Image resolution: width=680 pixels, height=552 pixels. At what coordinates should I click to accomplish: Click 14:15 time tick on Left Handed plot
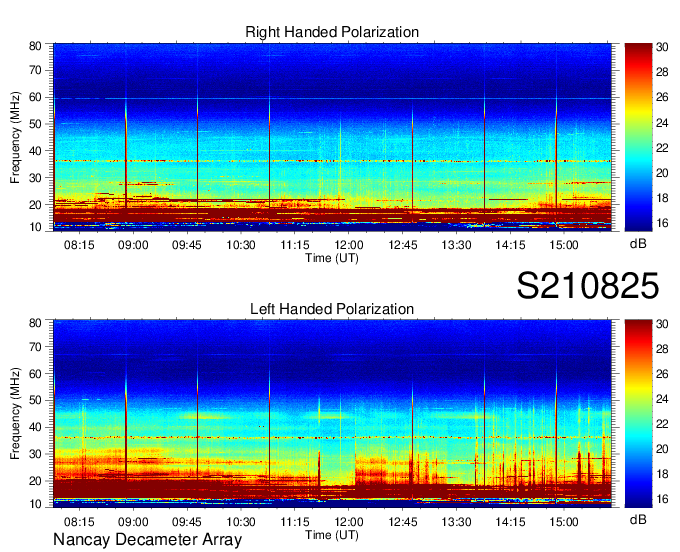[510, 522]
